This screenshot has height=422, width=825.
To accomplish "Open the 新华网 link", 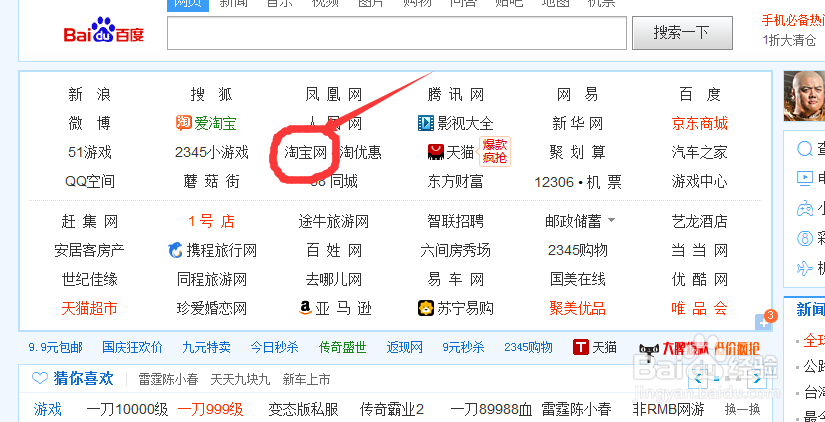I will [x=578, y=124].
